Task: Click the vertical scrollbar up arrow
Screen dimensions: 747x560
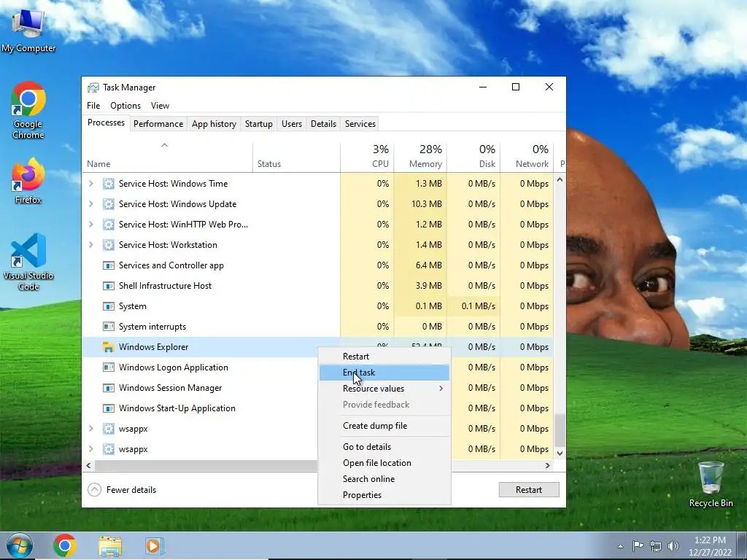Action: tap(560, 180)
